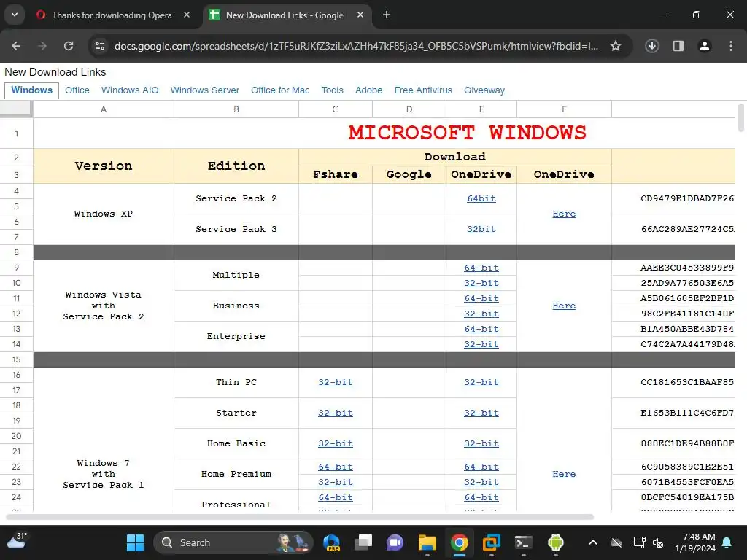Click the MICROSOFT WINDOWS title cell
This screenshot has height=560, width=747.
click(467, 133)
